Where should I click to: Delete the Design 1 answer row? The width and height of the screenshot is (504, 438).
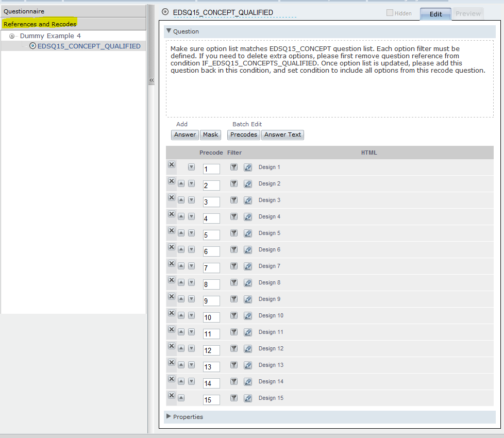pos(172,164)
